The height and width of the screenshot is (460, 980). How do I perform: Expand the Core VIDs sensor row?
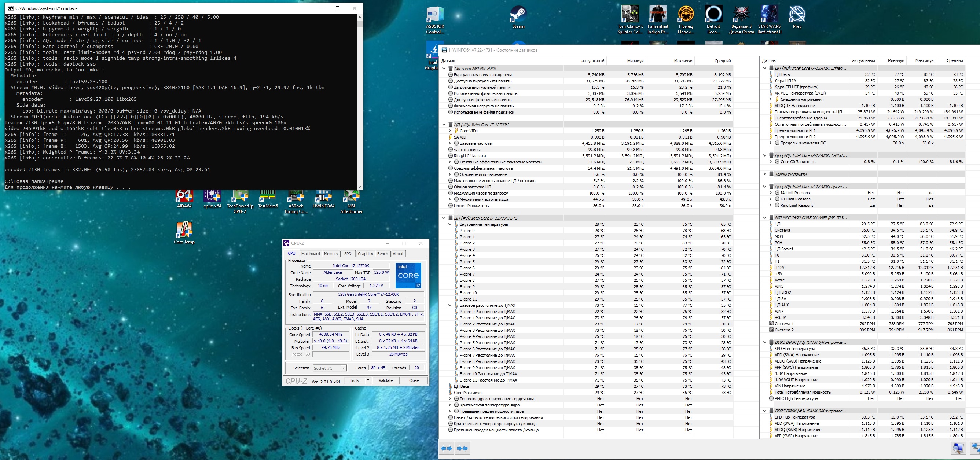[x=450, y=131]
